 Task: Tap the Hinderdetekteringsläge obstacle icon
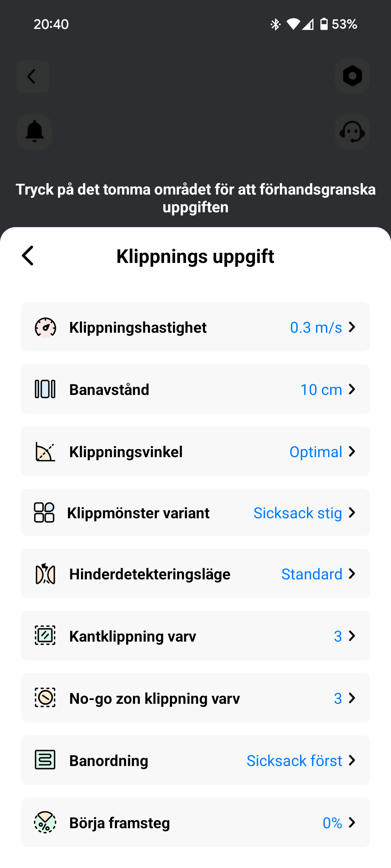pyautogui.click(x=45, y=574)
